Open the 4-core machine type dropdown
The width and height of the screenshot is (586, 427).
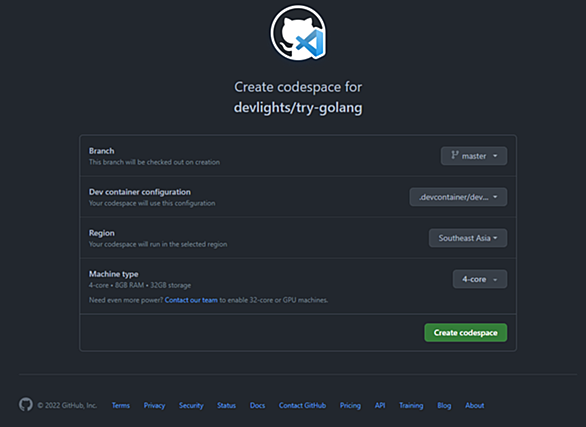pos(480,279)
